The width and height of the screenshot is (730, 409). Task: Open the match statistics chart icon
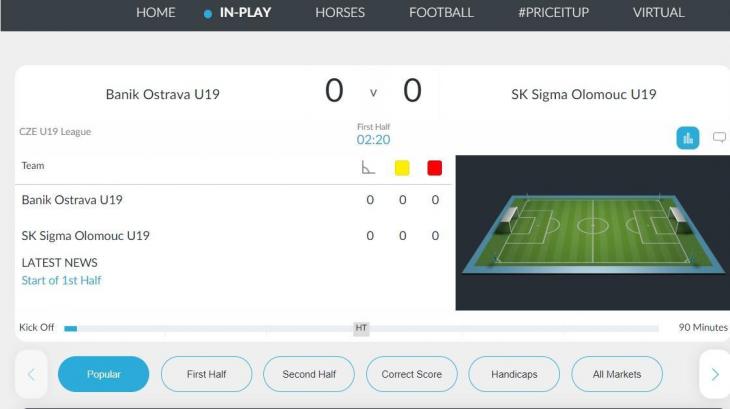coord(687,138)
